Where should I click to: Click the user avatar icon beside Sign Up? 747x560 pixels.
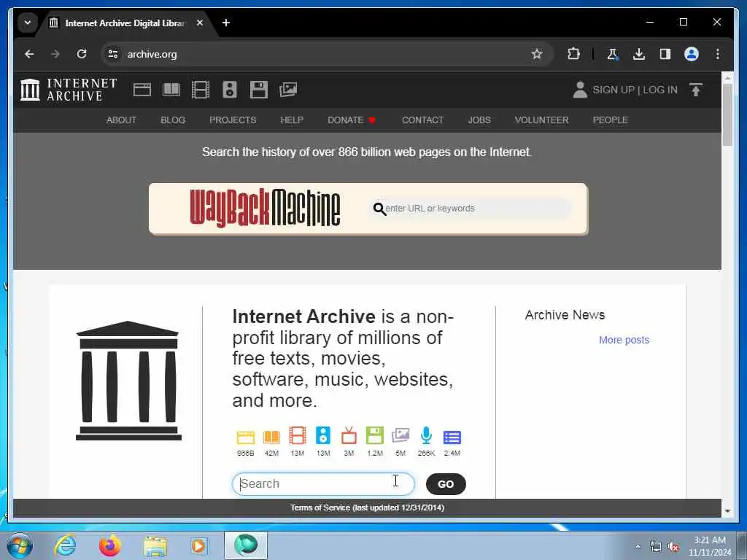click(580, 90)
